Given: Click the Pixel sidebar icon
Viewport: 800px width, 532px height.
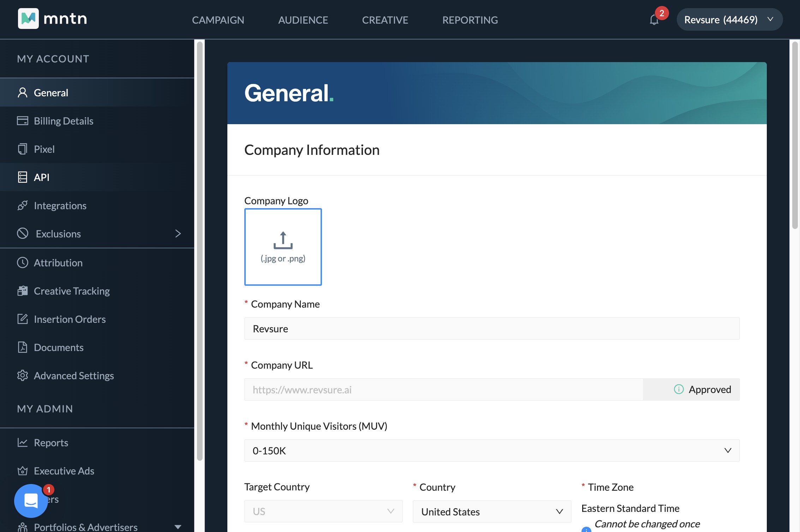Looking at the screenshot, I should click(x=23, y=149).
